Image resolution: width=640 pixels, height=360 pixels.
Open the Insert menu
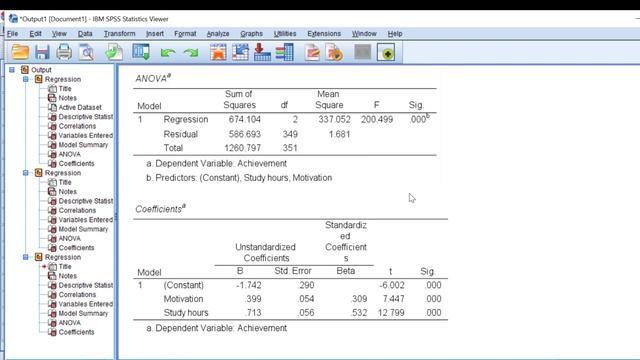tap(155, 33)
